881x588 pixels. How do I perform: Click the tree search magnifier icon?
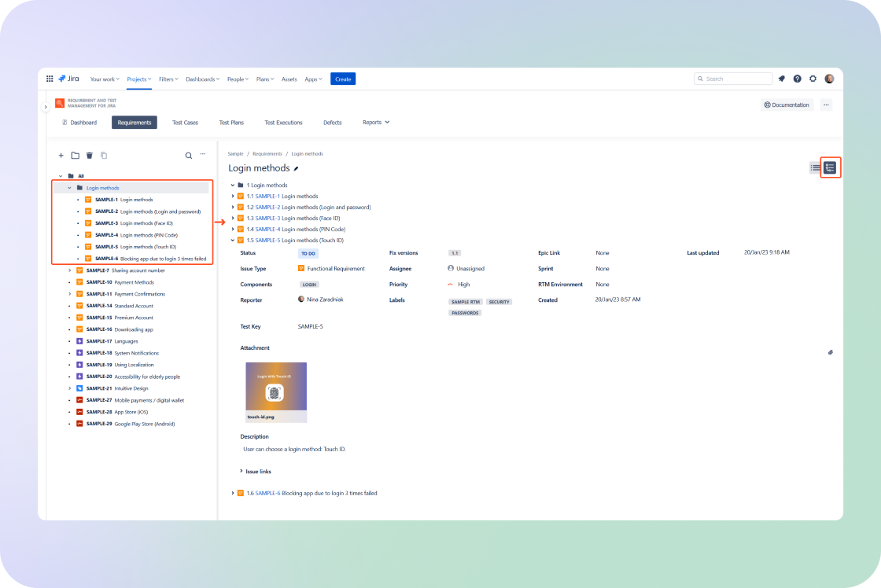pos(189,156)
